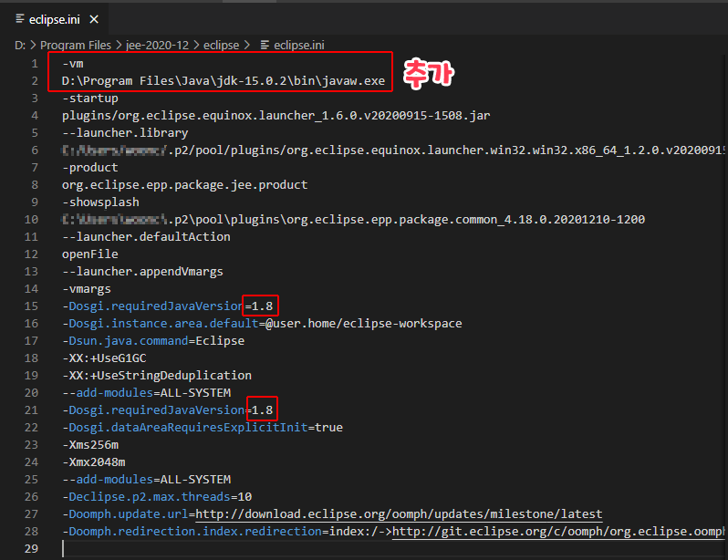Click the win32.x86_64 launcher path on line 6
This screenshot has width=728, height=560.
tap(393, 150)
